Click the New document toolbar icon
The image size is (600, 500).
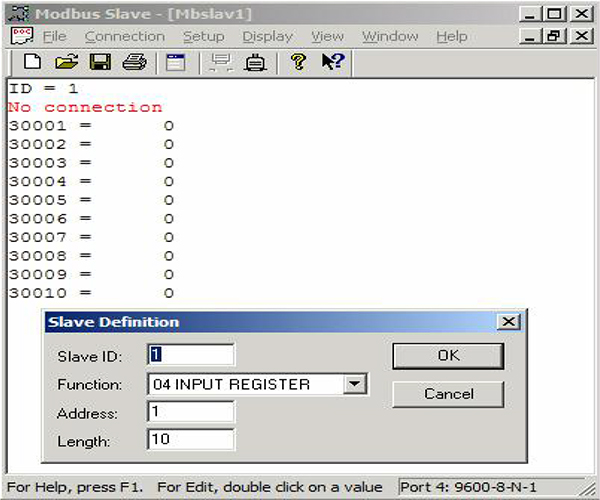(32, 62)
